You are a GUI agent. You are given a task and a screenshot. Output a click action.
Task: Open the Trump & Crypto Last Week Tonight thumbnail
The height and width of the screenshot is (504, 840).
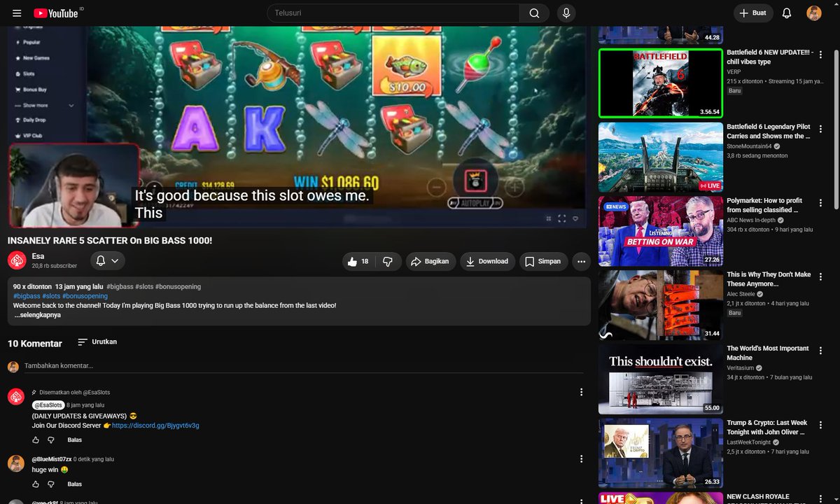point(661,453)
